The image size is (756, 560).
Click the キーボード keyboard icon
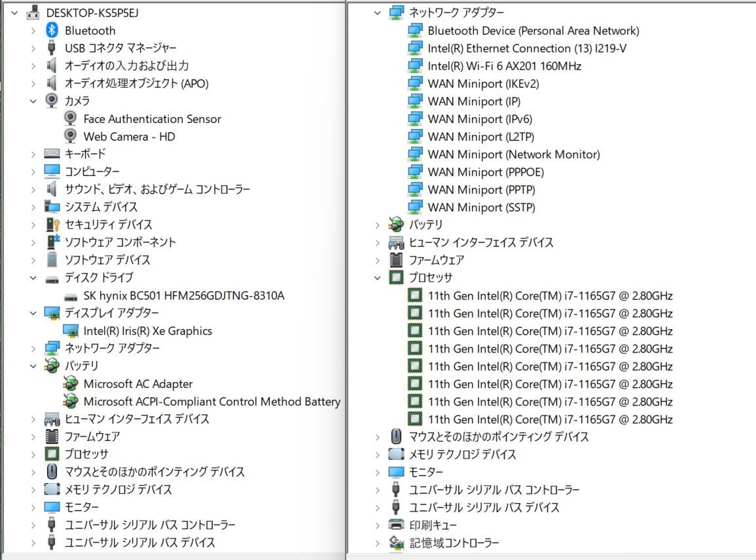pyautogui.click(x=52, y=154)
